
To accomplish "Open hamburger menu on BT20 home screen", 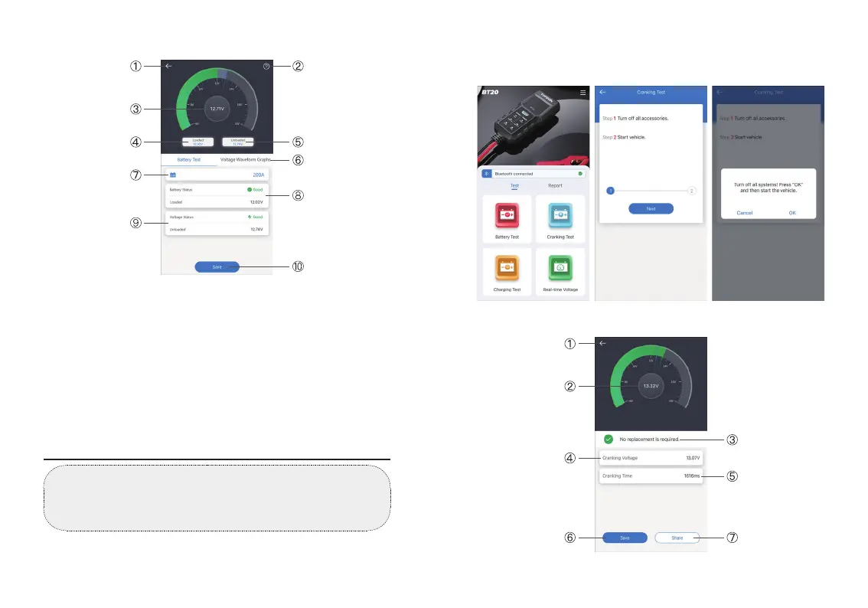I will point(583,93).
